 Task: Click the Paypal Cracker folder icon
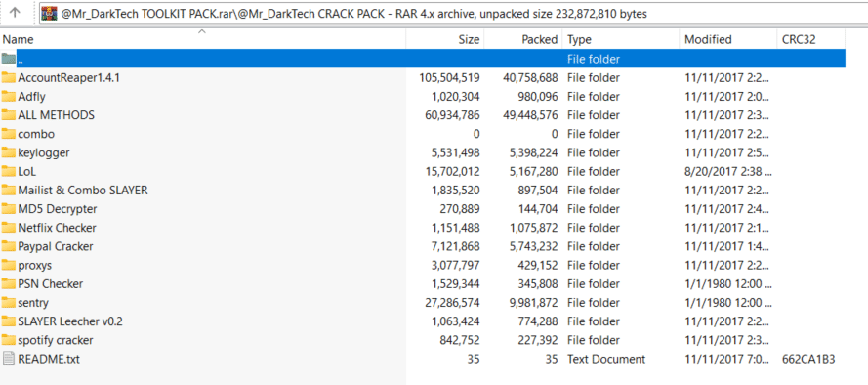9,246
